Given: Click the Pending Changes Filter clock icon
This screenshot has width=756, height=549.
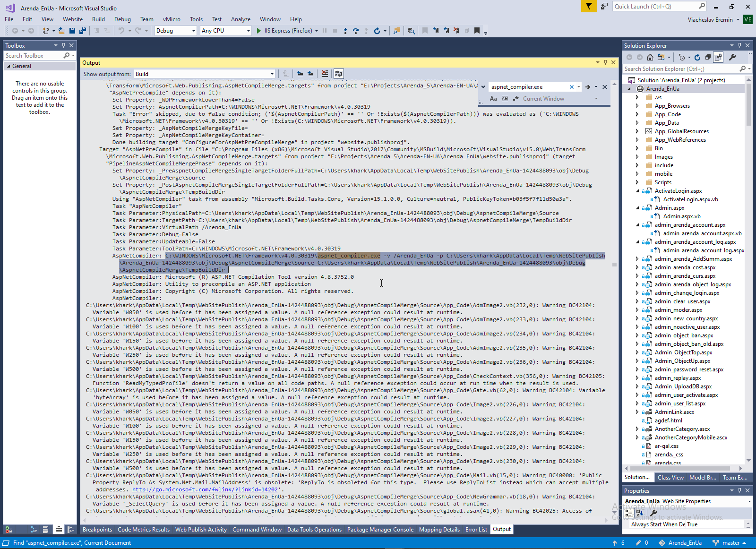Looking at the screenshot, I should 681,57.
